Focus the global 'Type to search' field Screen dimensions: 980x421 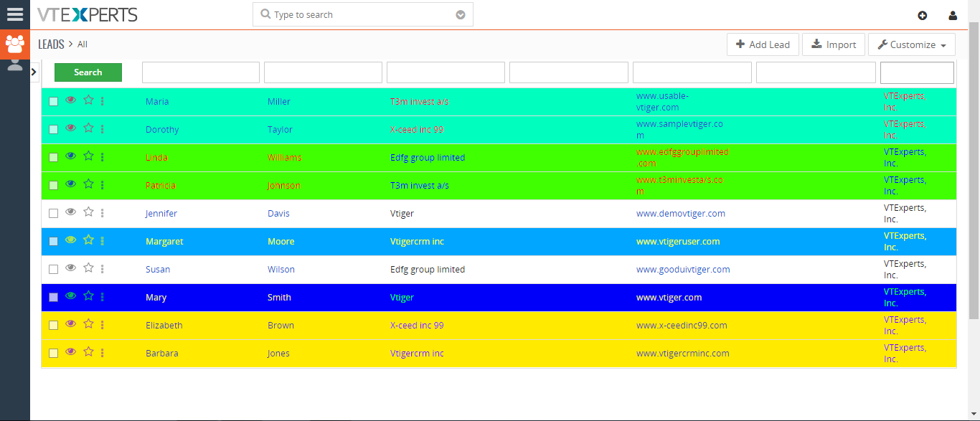[x=363, y=14]
